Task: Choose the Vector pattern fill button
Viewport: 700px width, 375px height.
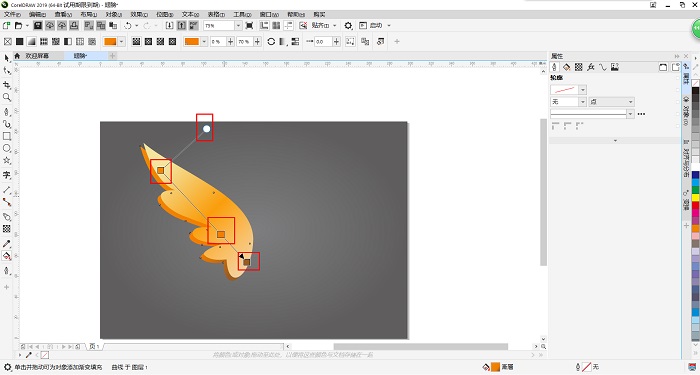Action: pyautogui.click(x=44, y=42)
